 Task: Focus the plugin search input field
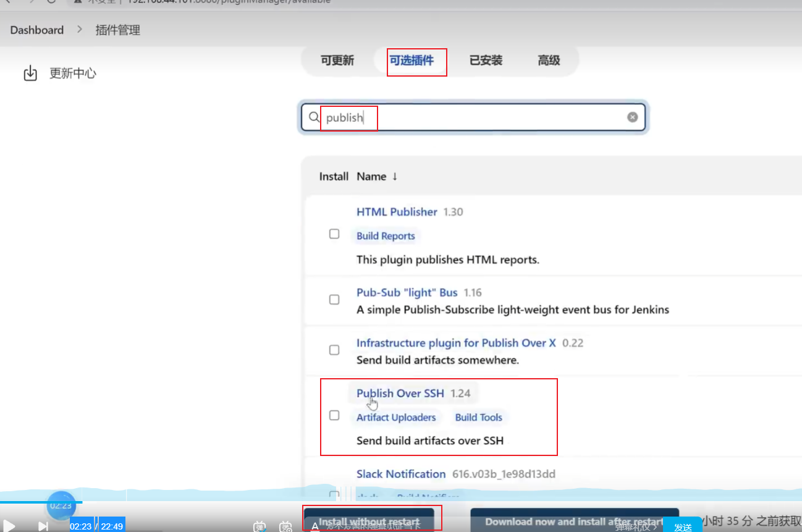pos(473,117)
